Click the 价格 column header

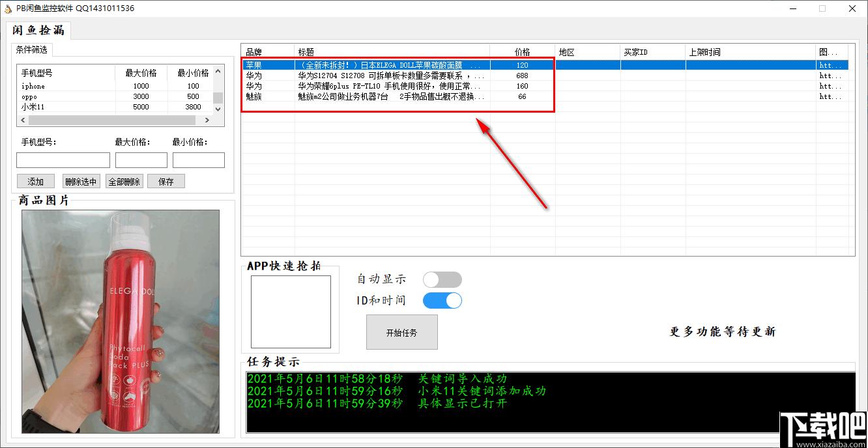click(523, 52)
